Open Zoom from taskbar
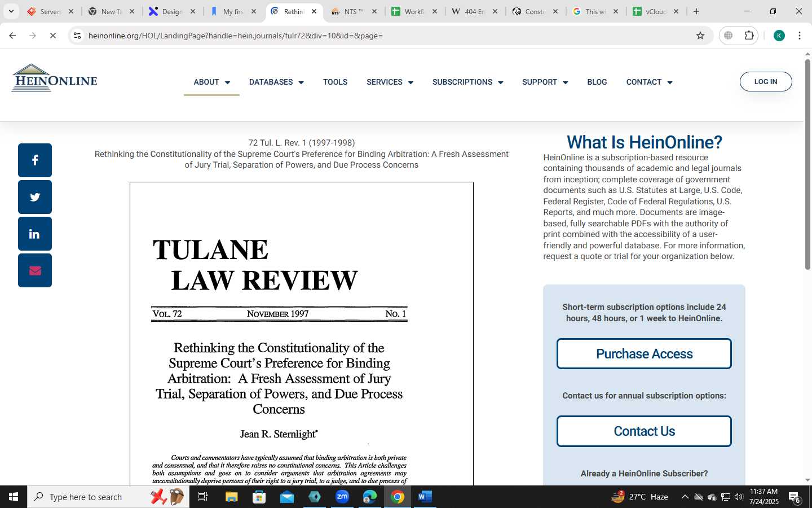Image resolution: width=812 pixels, height=508 pixels. click(342, 497)
